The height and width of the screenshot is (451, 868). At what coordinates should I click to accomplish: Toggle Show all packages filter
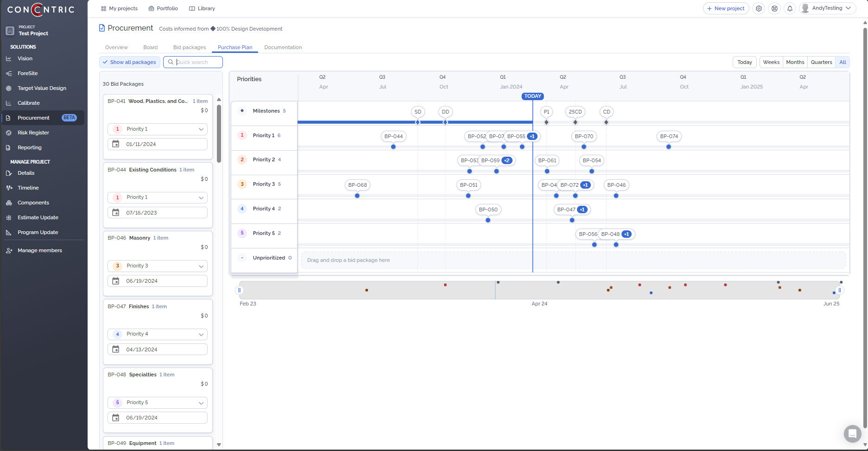pos(130,62)
